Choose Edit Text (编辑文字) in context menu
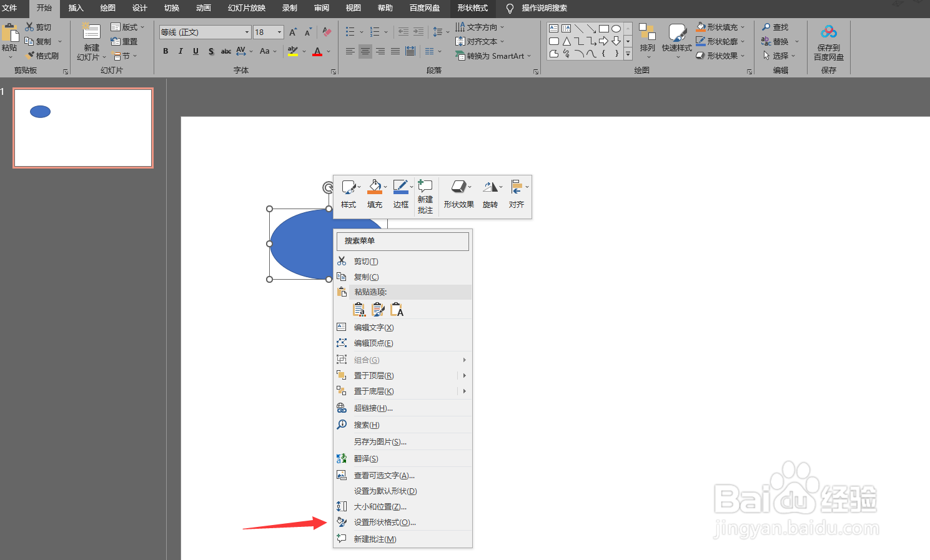930x560 pixels. pos(403,328)
